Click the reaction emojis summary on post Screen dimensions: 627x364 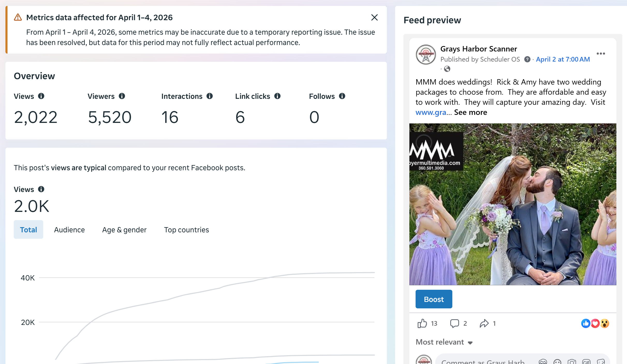(595, 323)
